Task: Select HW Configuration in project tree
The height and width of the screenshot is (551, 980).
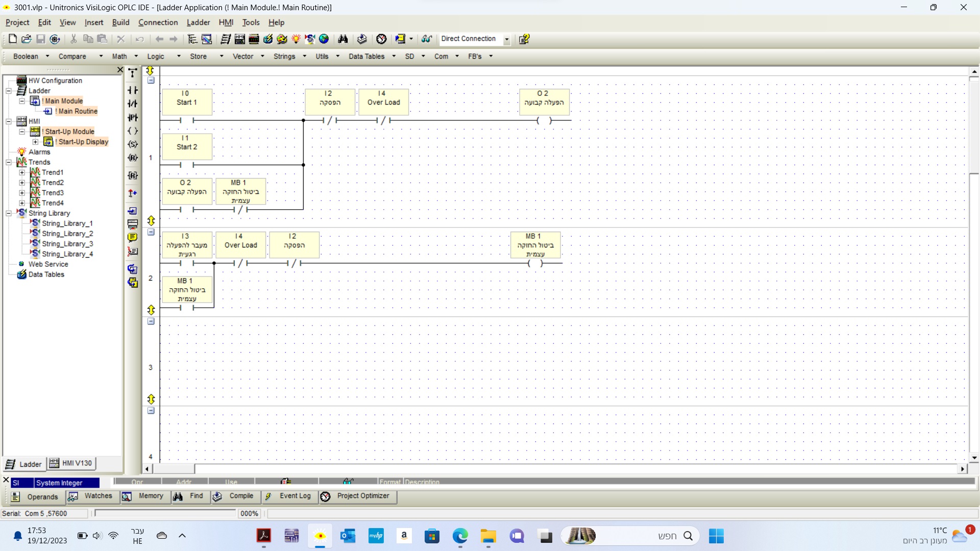Action: click(55, 81)
